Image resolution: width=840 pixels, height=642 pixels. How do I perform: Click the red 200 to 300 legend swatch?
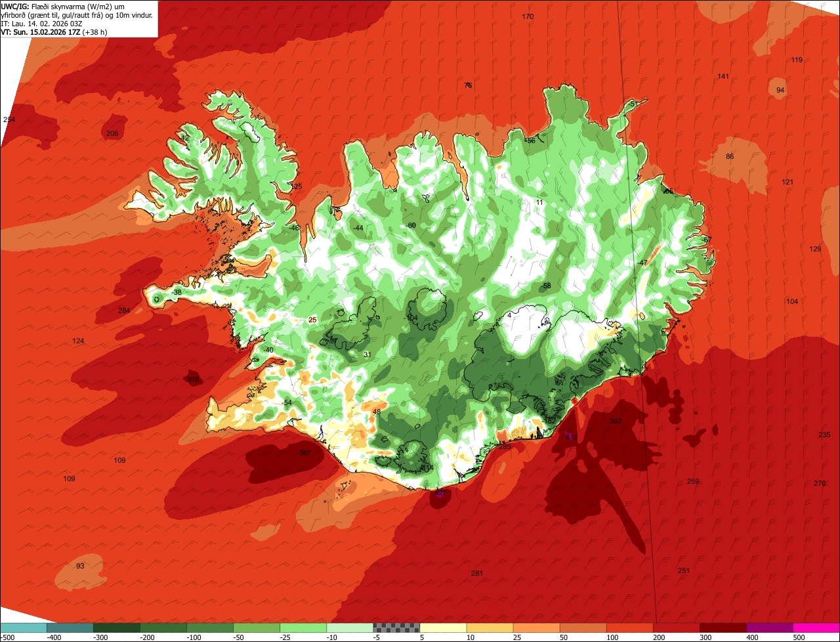pyautogui.click(x=676, y=628)
